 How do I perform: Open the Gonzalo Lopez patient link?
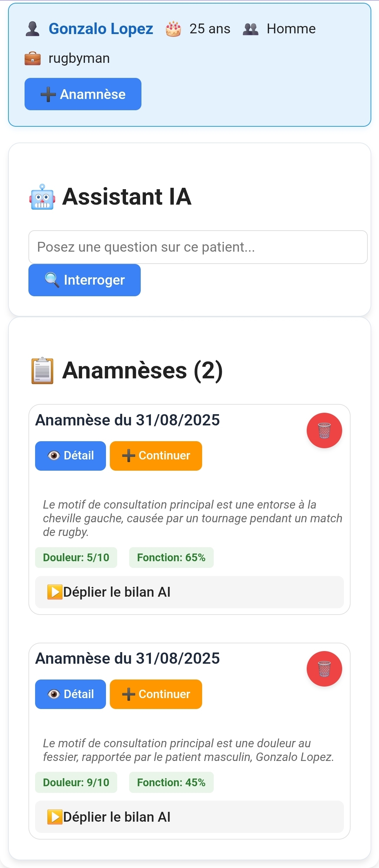(x=101, y=29)
